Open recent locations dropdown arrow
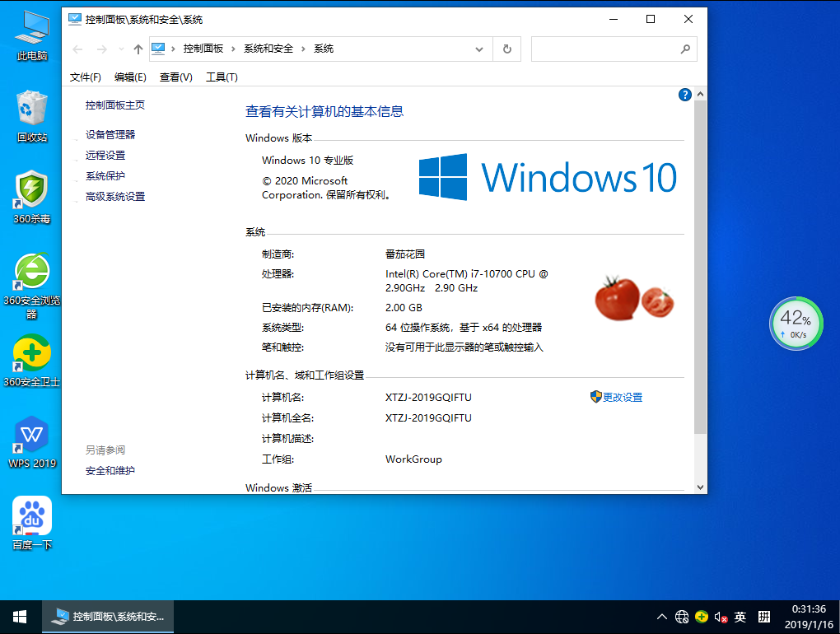Viewport: 840px width, 634px height. pyautogui.click(x=122, y=49)
